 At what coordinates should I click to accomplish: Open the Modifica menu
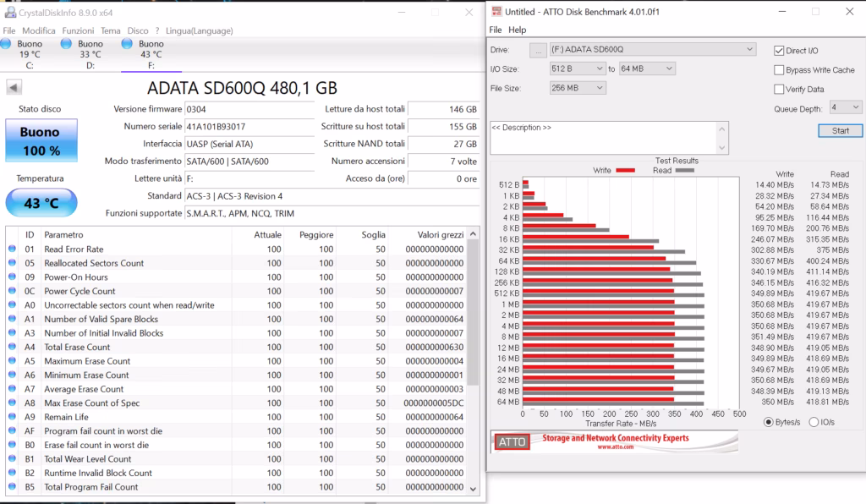click(39, 31)
